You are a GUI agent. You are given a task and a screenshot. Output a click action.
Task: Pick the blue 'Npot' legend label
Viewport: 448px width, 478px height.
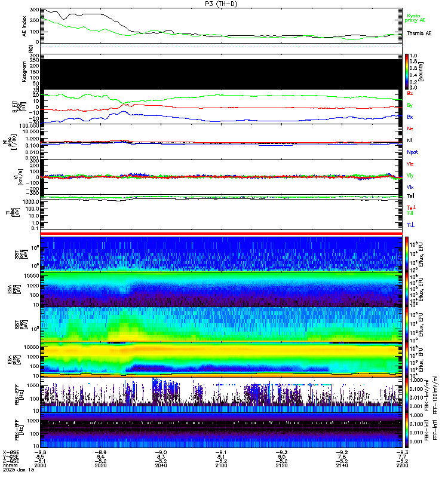(412, 152)
